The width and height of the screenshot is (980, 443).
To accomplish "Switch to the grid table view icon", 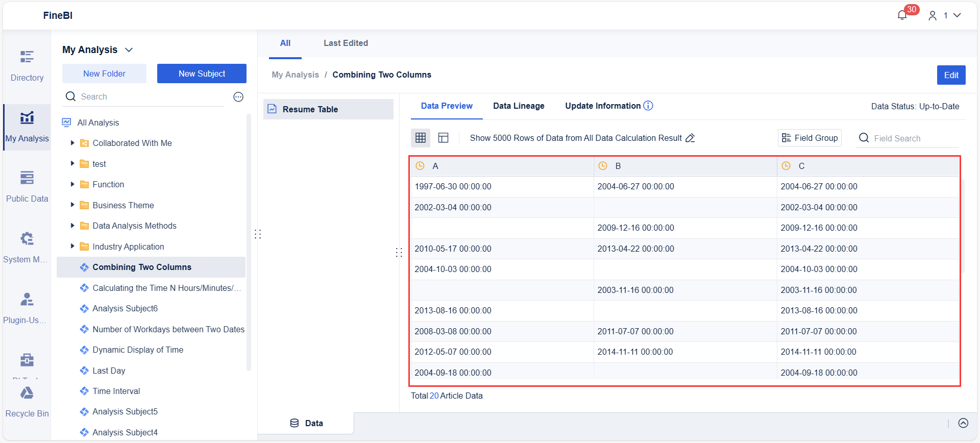I will [421, 138].
